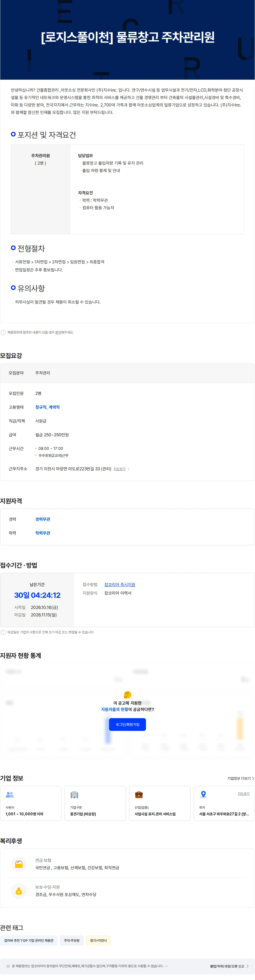Click the 중견기업 (비상장) company type card

95,803
